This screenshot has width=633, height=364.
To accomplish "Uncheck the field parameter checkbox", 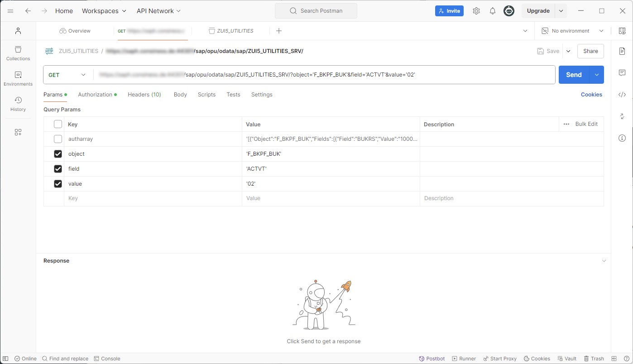I will click(58, 169).
